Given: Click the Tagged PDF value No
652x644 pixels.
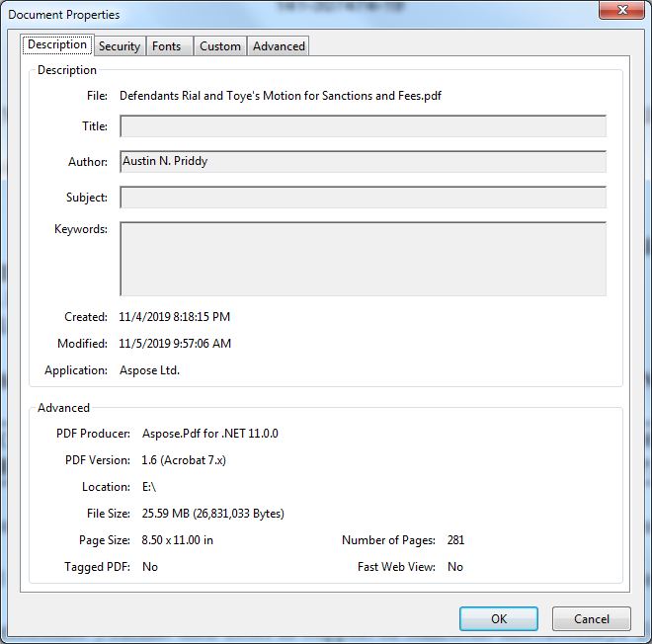Looking at the screenshot, I should click(150, 567).
